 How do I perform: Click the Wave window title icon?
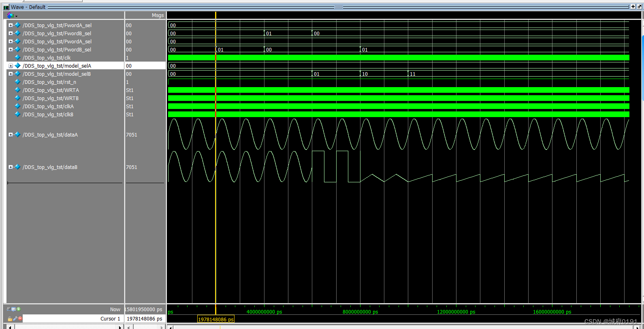(x=6, y=7)
